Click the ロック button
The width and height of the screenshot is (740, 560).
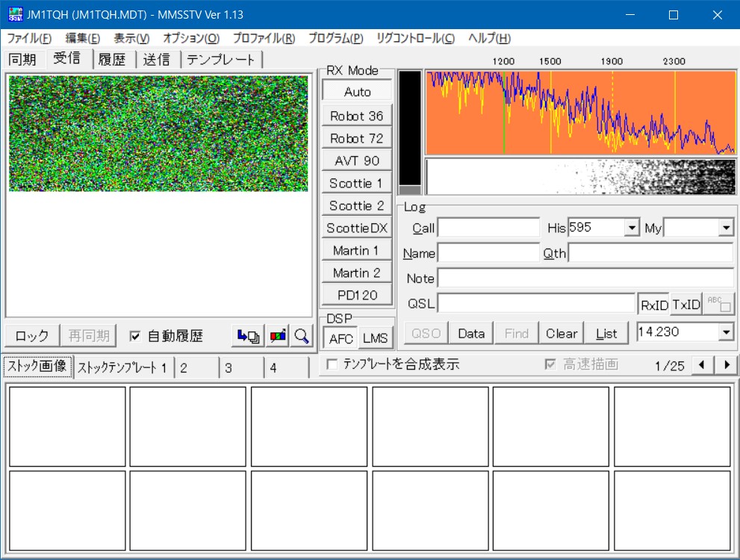32,336
